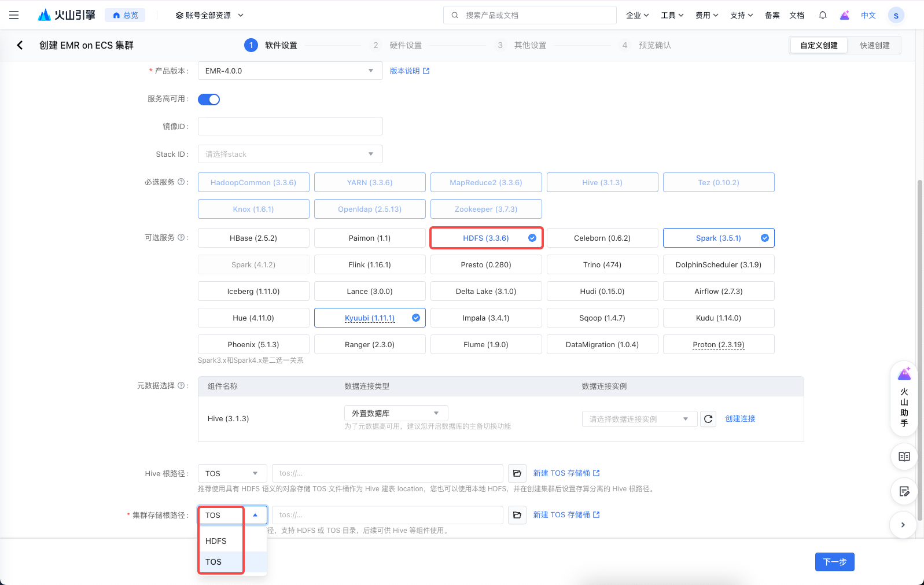Open the 版本说明 link
Image resolution: width=924 pixels, height=585 pixels.
point(410,71)
